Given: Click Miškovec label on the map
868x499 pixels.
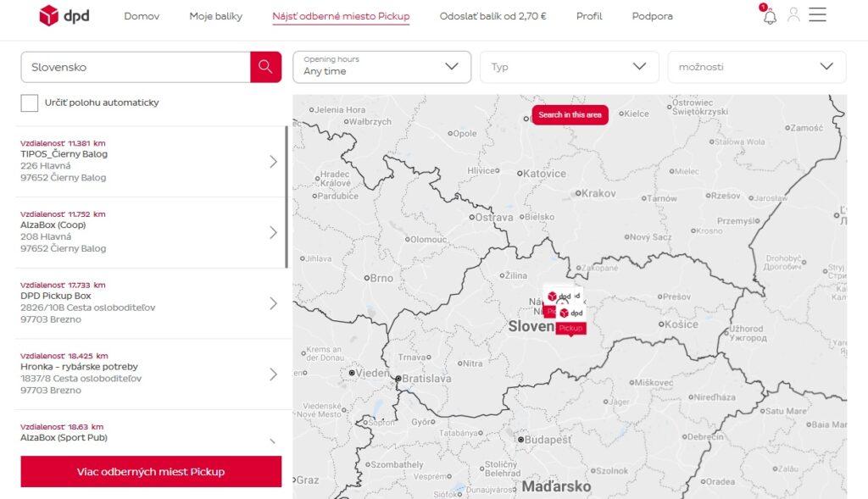Looking at the screenshot, I should [654, 383].
